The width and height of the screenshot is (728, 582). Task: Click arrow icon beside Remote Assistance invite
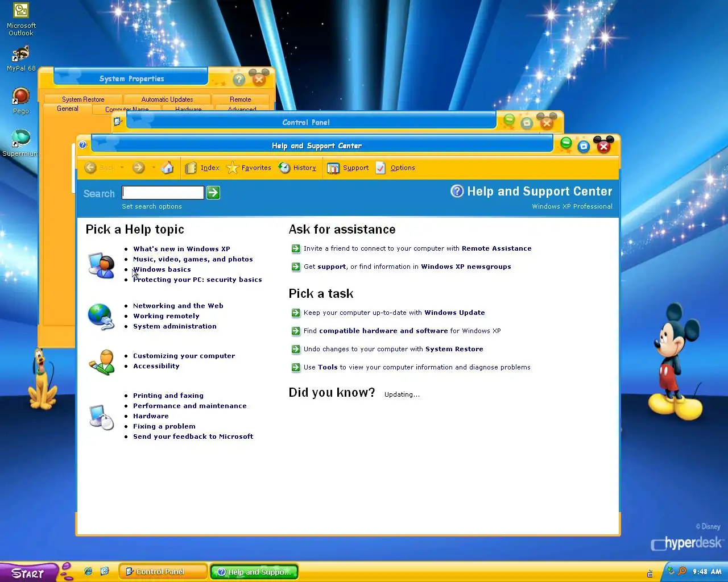296,248
